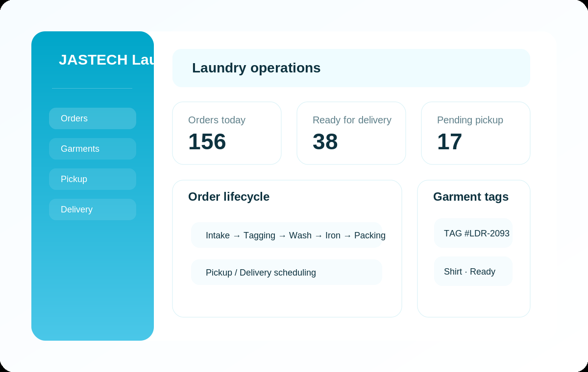Click the 38 ready value
588x372 pixels.
325,142
